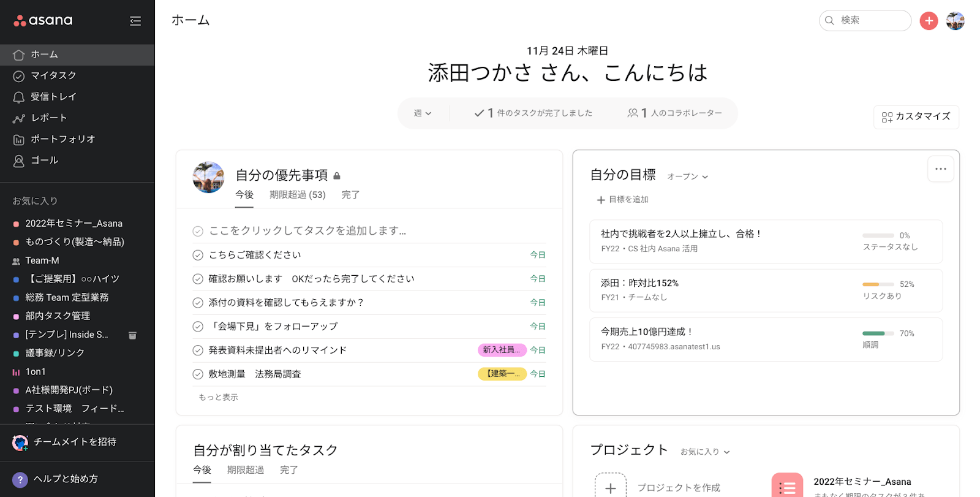This screenshot has height=497, width=980.
Task: Click the bar chart icon beside 1on1
Action: [x=17, y=372]
